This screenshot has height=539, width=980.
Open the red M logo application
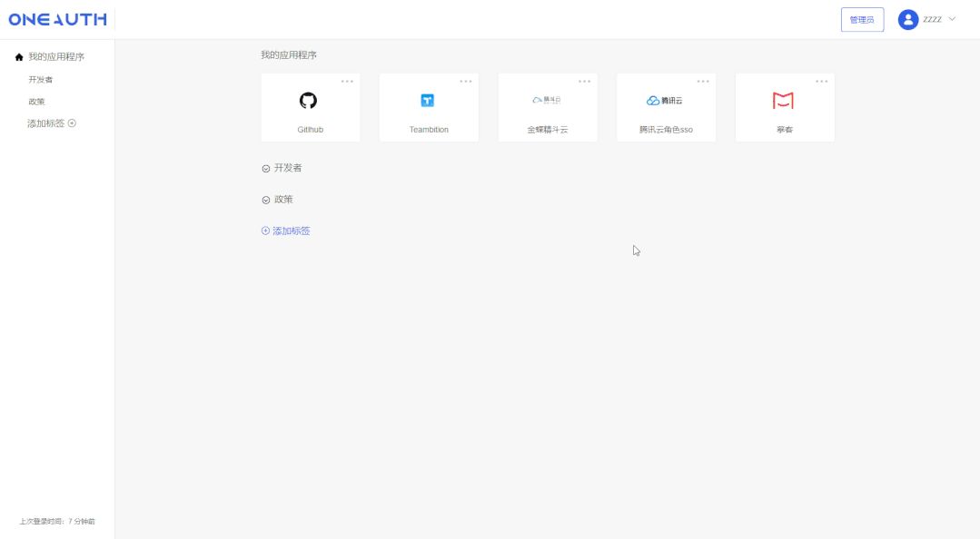783,101
